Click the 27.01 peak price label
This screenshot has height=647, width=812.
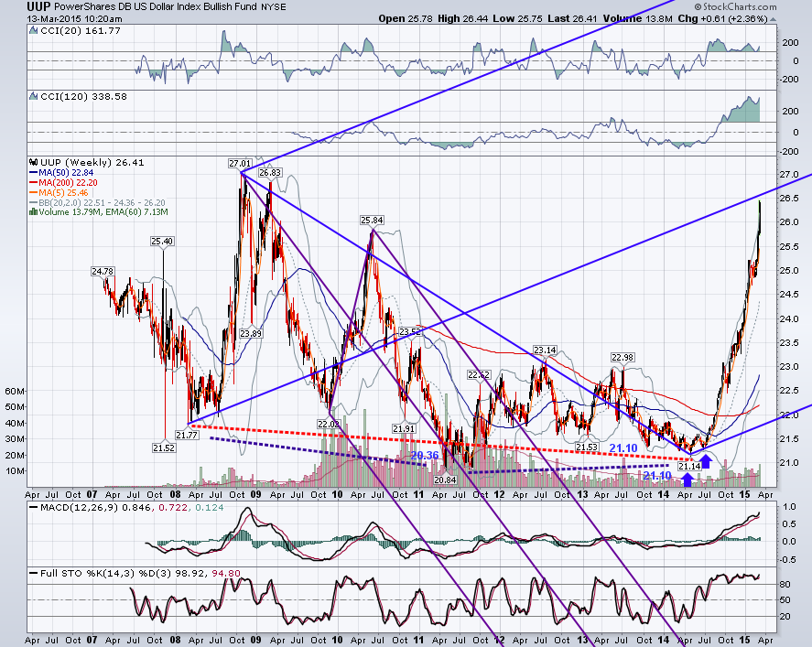coord(240,164)
